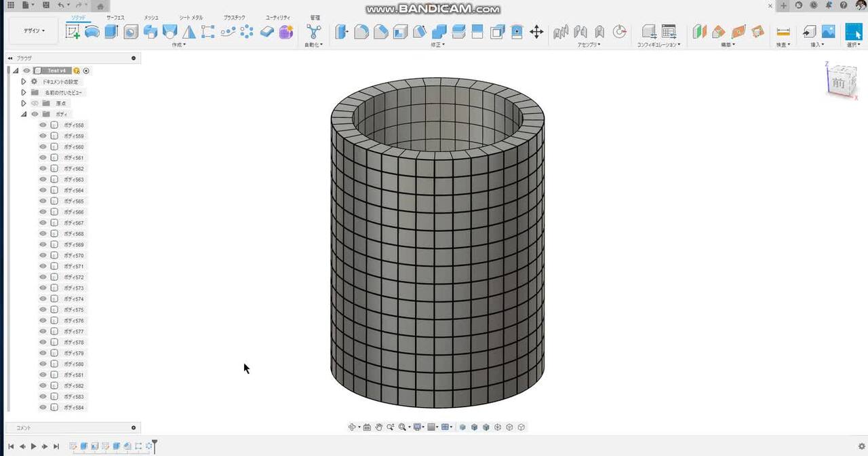Image resolution: width=868 pixels, height=456 pixels.
Task: Select the Create Form tool
Action: [x=286, y=31]
